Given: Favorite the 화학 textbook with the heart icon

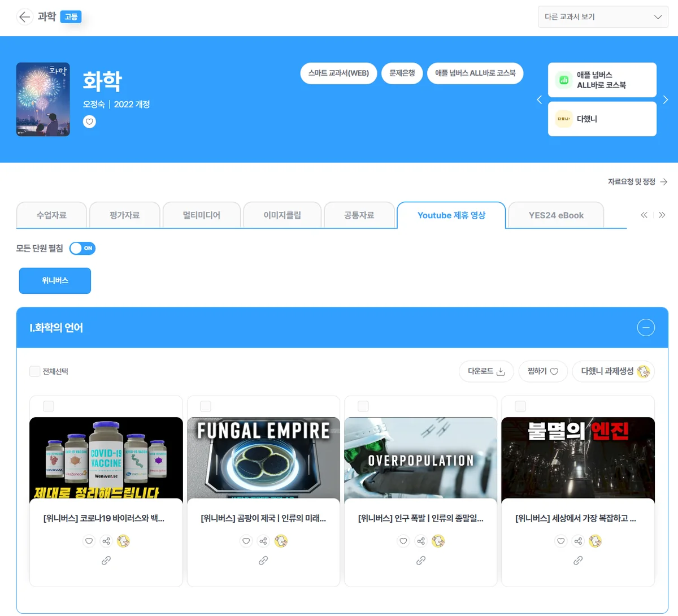Looking at the screenshot, I should (89, 122).
